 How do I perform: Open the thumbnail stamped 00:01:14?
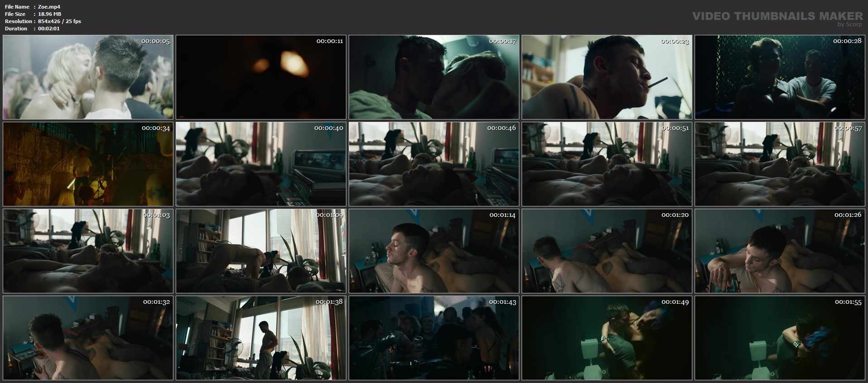tap(434, 251)
